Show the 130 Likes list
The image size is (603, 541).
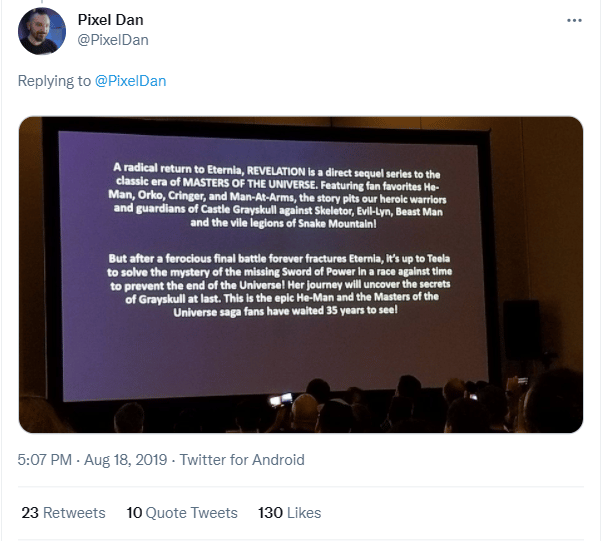[290, 513]
